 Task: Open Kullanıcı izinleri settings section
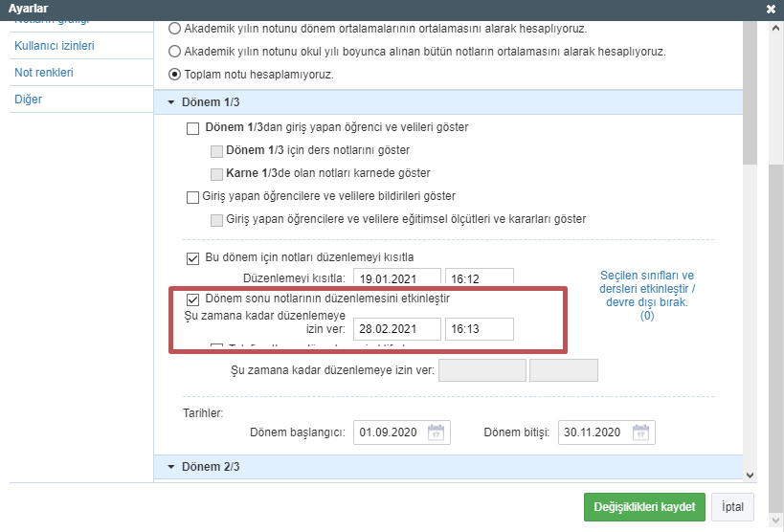(x=55, y=46)
